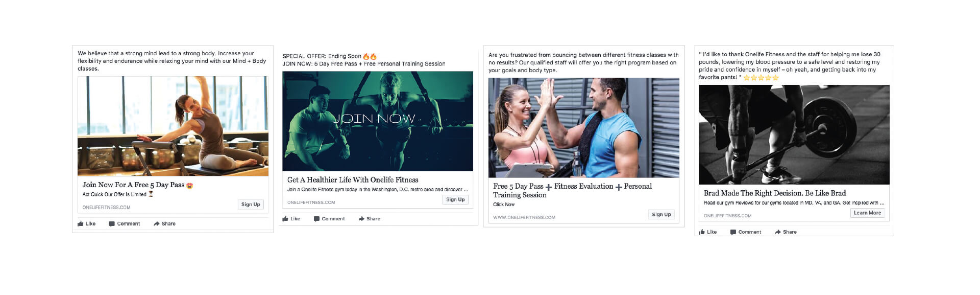
Task: Like the Brad testimonial ad
Action: click(707, 232)
